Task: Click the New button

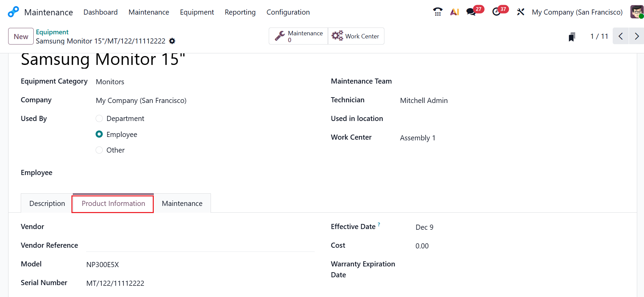Action: coord(21,36)
